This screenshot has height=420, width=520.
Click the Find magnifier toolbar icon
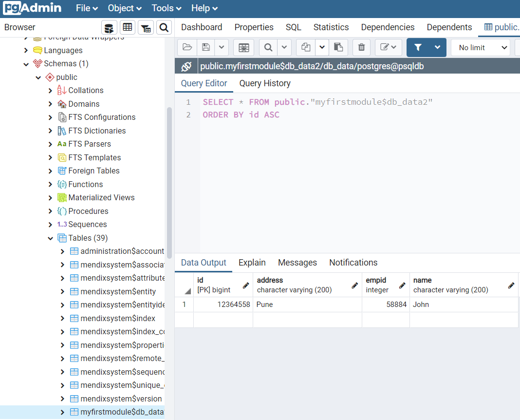pos(268,47)
